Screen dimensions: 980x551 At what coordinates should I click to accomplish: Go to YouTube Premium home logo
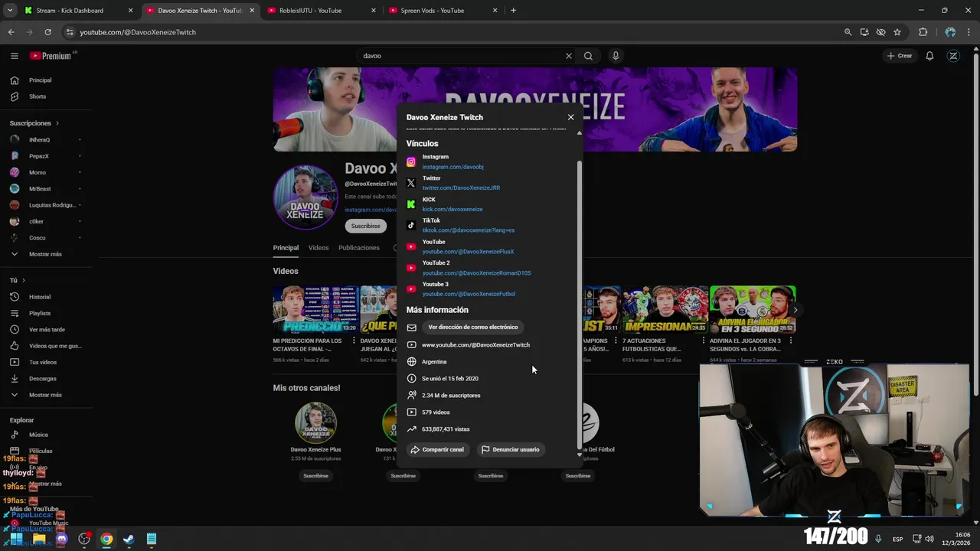(x=51, y=56)
